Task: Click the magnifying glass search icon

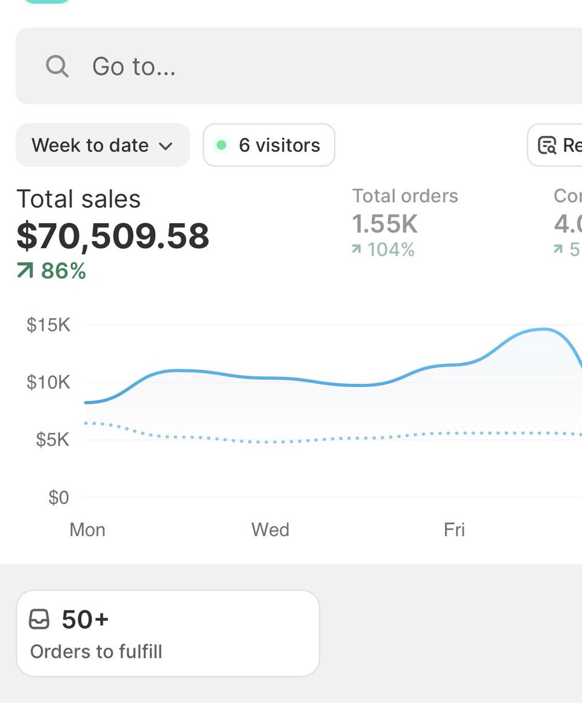Action: (56, 66)
